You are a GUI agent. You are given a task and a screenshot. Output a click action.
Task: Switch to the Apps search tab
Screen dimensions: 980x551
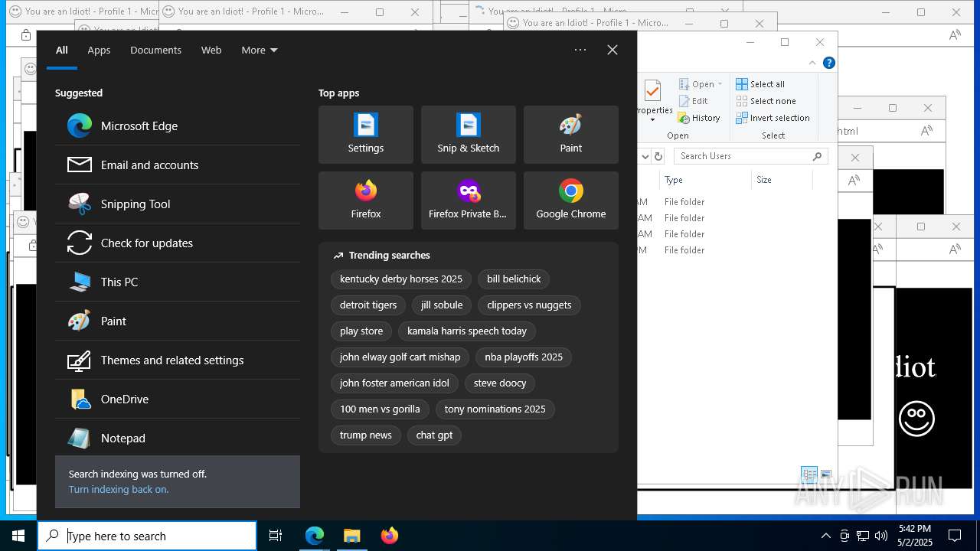[x=99, y=50]
